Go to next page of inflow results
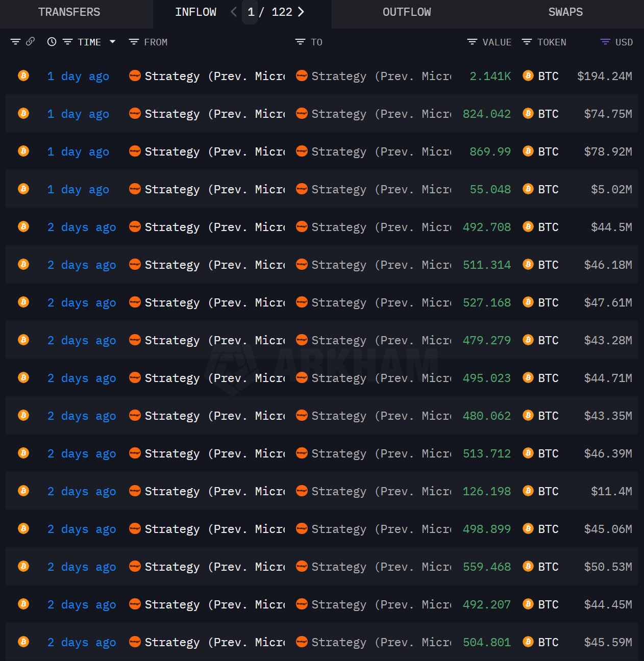 coord(301,12)
